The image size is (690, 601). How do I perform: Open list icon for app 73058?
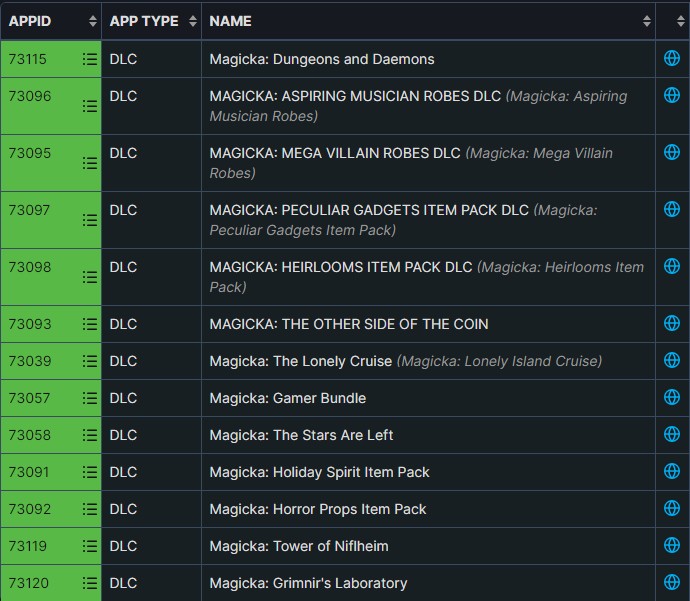[x=90, y=435]
